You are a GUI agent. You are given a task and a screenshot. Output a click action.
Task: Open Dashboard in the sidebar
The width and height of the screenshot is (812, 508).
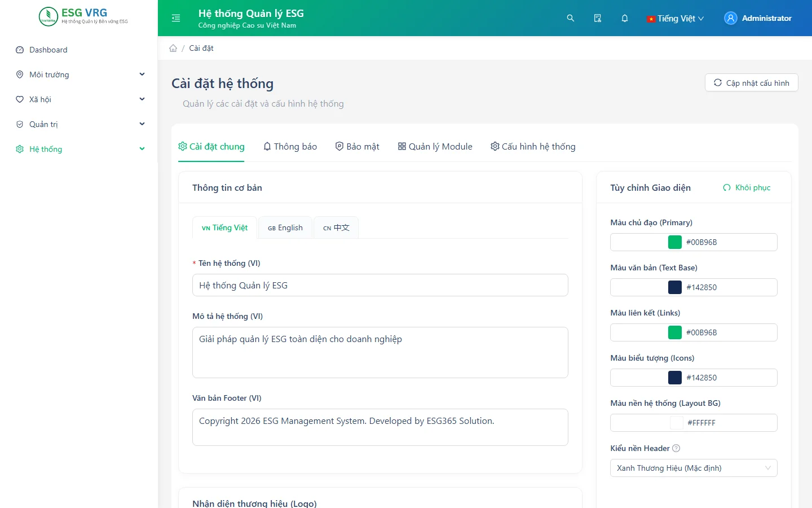coord(79,50)
